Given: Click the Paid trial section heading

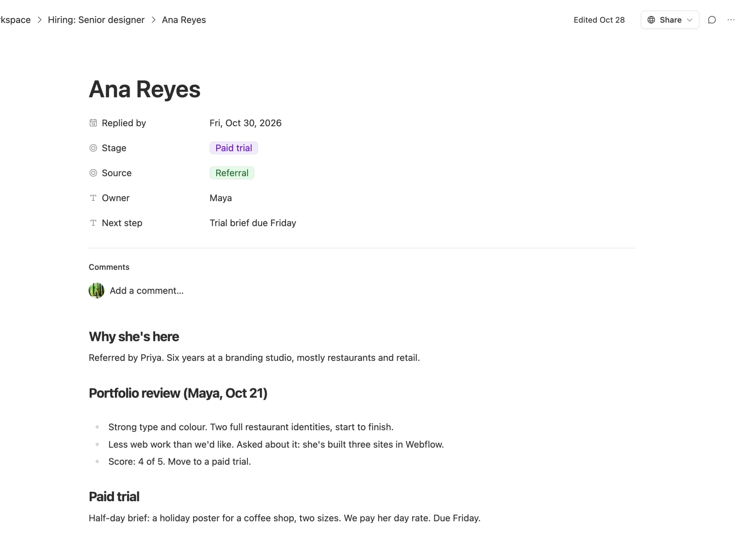Looking at the screenshot, I should (x=114, y=497).
